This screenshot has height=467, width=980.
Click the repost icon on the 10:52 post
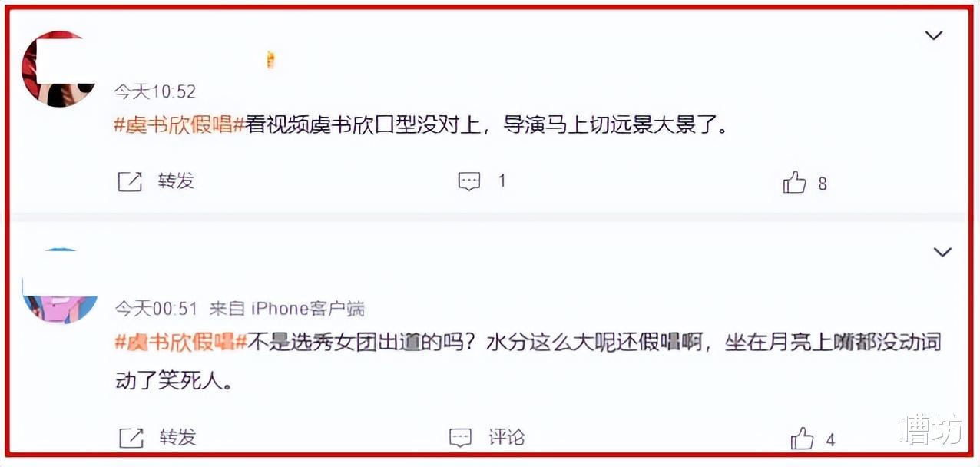tap(131, 182)
